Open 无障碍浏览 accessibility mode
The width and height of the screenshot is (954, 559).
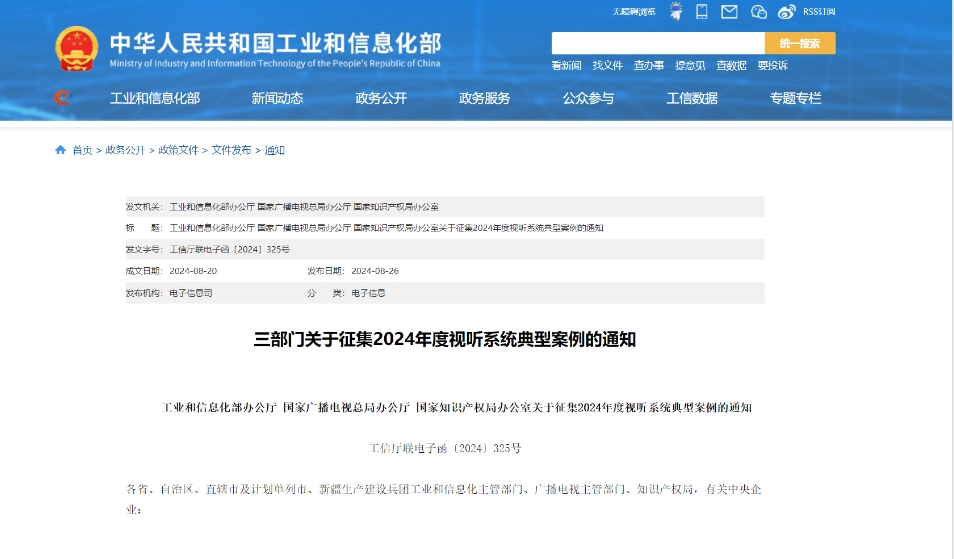(634, 12)
